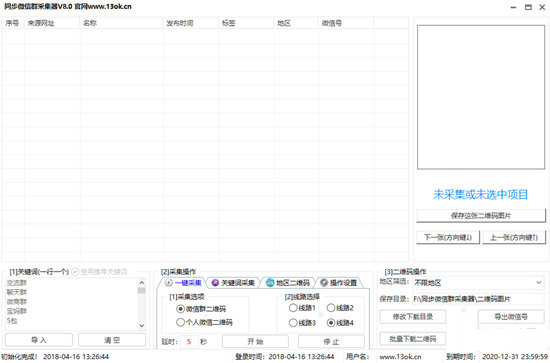Click the www.13ok.cn username in status bar
The height and width of the screenshot is (363, 550).
(401, 357)
